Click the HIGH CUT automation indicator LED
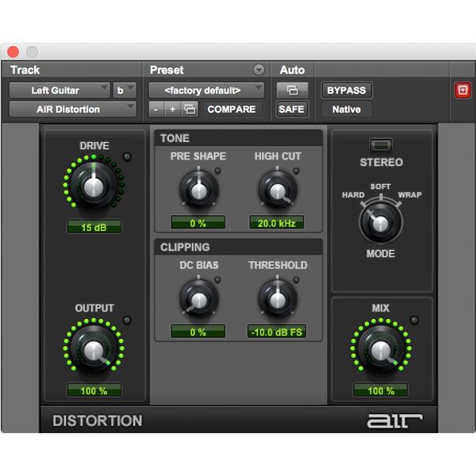Image resolution: width=476 pixels, height=476 pixels. (296, 171)
